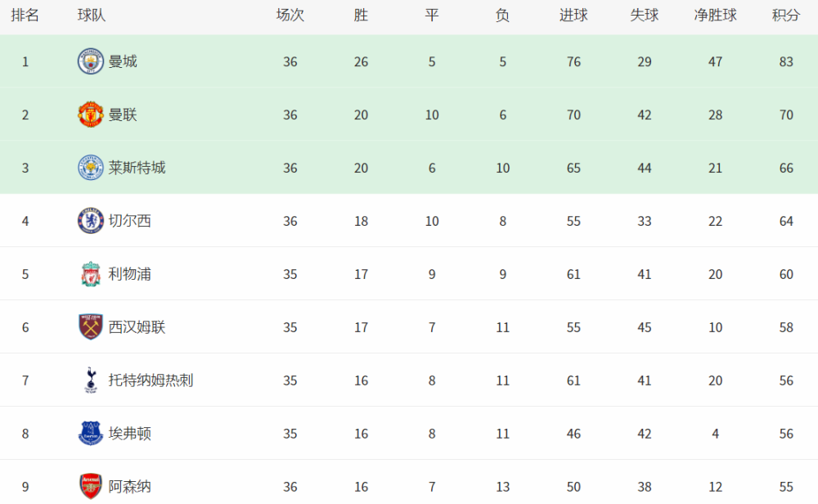Click the Liverpool club crest
818x504 pixels.
pyautogui.click(x=90, y=274)
